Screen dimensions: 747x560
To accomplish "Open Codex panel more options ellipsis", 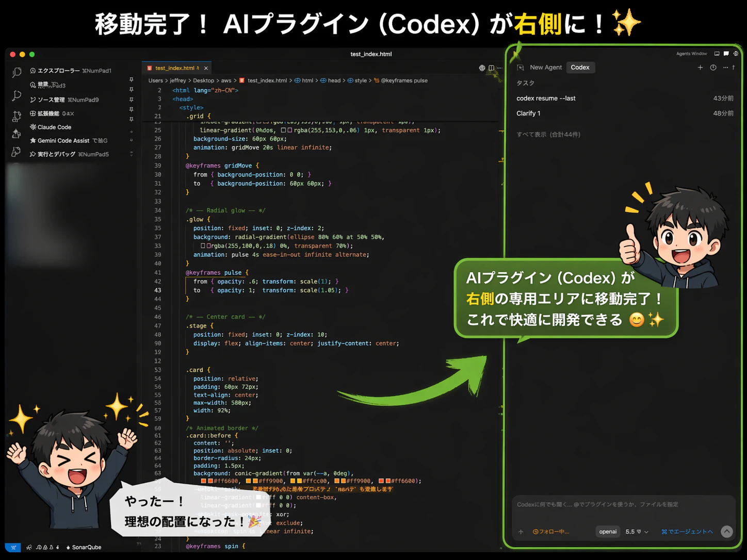I will (725, 68).
